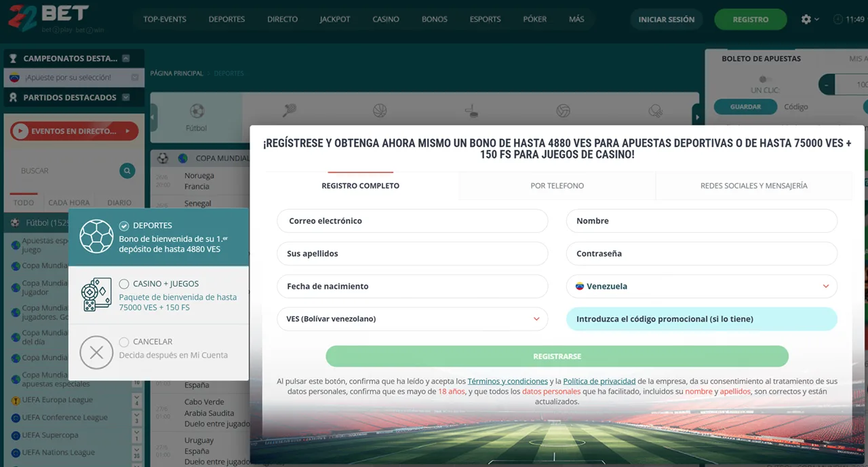Open the currency dropdown VES (Bolívar venezolano)

click(x=412, y=319)
